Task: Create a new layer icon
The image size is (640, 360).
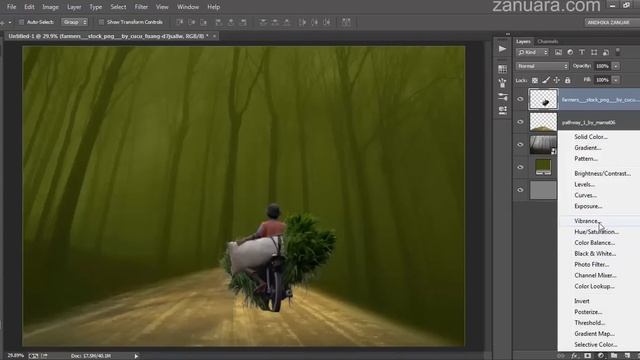Action: click(627, 356)
